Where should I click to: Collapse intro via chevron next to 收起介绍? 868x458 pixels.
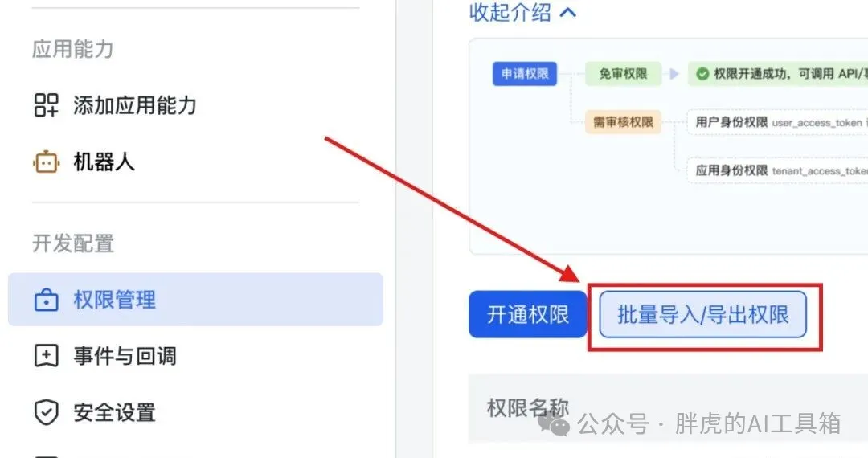[x=568, y=12]
